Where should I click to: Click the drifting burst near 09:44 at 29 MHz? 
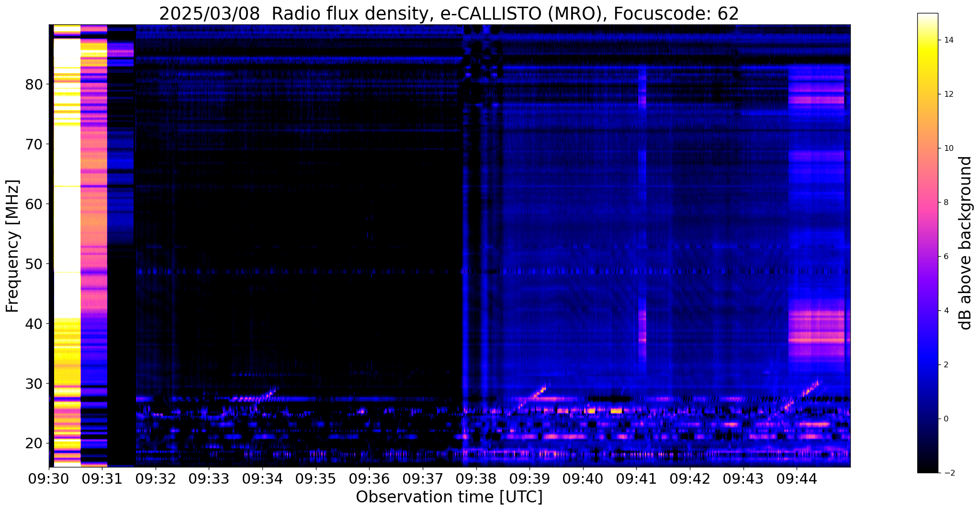[x=809, y=389]
